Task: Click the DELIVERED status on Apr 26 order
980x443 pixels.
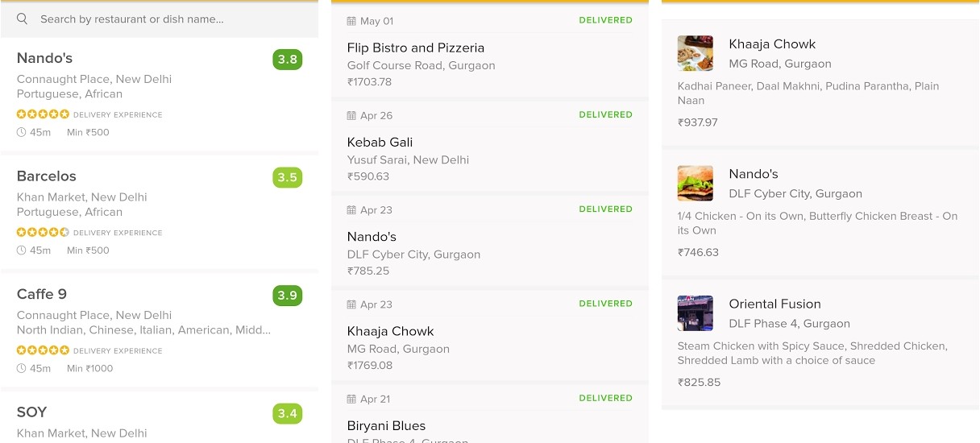Action: tap(605, 115)
